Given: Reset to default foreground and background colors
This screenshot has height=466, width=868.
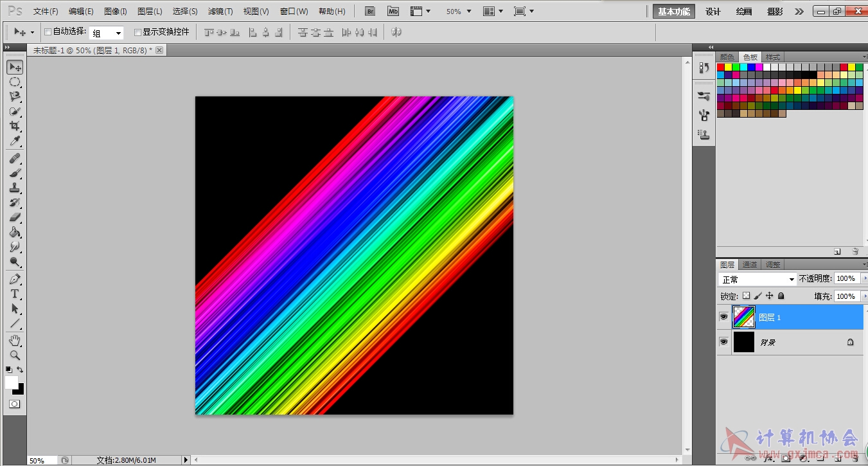Looking at the screenshot, I should pyautogui.click(x=9, y=370).
